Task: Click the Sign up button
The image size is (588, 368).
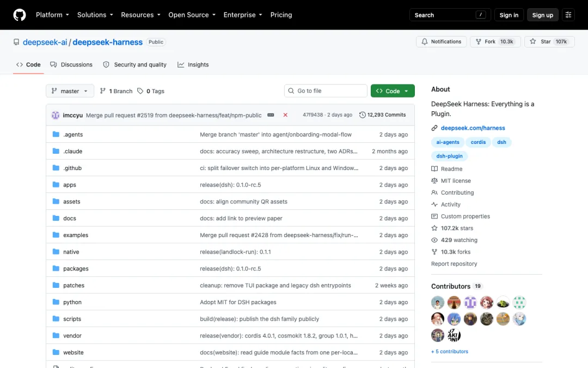Action: click(543, 15)
